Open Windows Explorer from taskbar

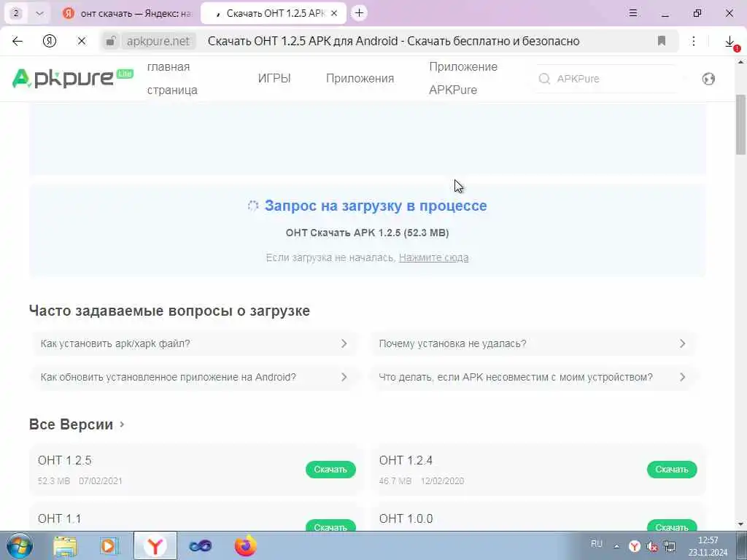pos(65,546)
